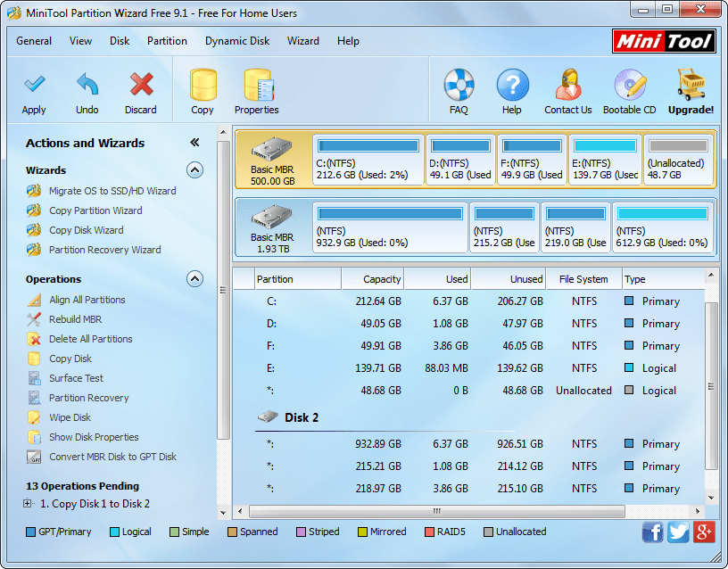Click the Surface Test icon
The width and height of the screenshot is (728, 569).
click(34, 378)
